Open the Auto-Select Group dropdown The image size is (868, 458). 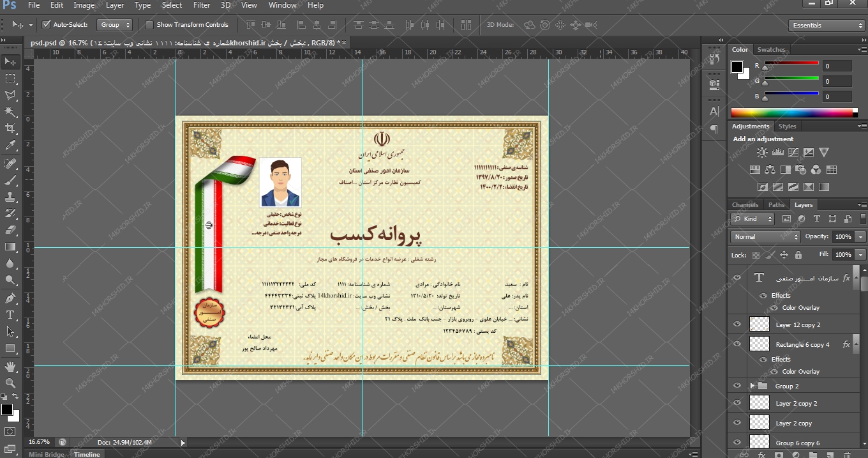114,25
